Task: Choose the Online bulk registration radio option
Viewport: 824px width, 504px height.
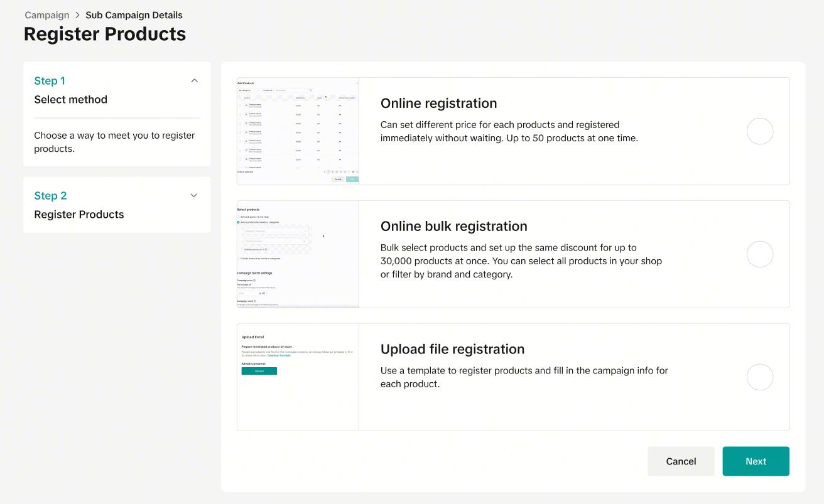Action: pyautogui.click(x=759, y=254)
